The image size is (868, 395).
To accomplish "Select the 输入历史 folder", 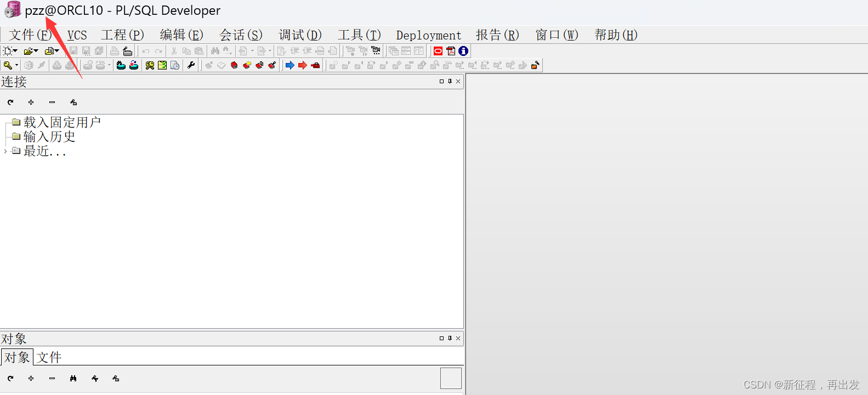I will (49, 136).
